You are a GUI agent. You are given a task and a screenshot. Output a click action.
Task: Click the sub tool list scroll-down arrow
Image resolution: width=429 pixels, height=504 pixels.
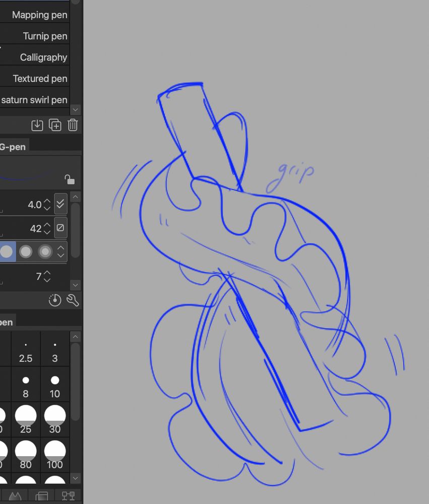click(75, 109)
